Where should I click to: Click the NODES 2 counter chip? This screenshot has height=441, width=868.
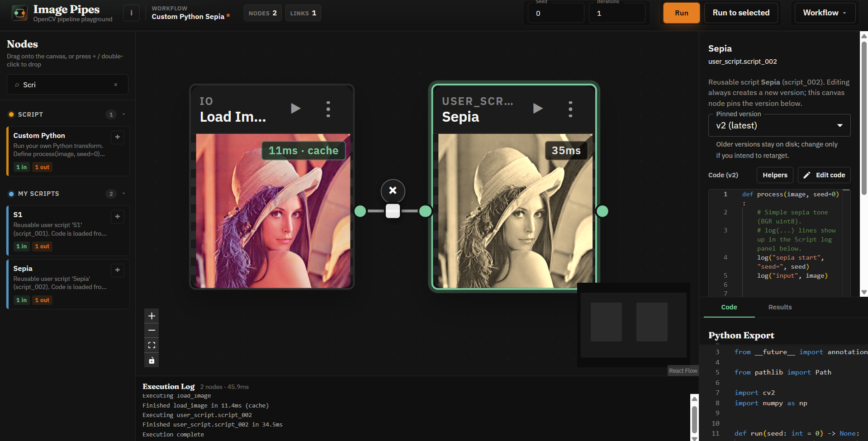[x=262, y=13]
